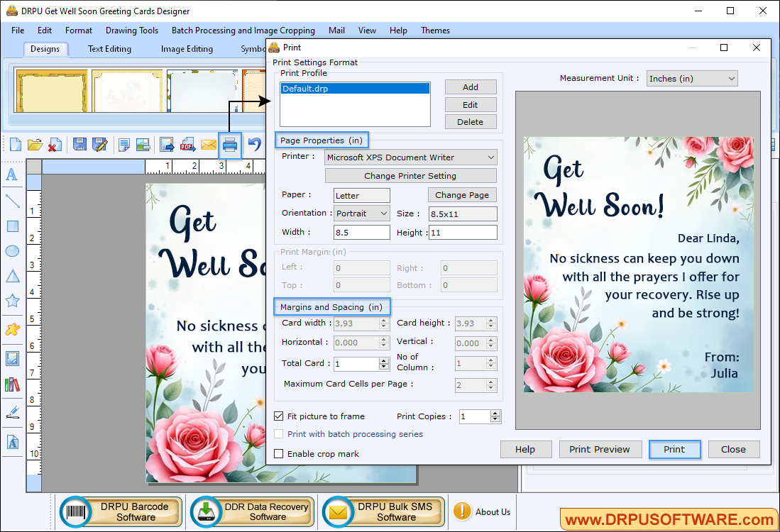
Task: Click the Email card icon in the toolbar
Action: point(209,145)
